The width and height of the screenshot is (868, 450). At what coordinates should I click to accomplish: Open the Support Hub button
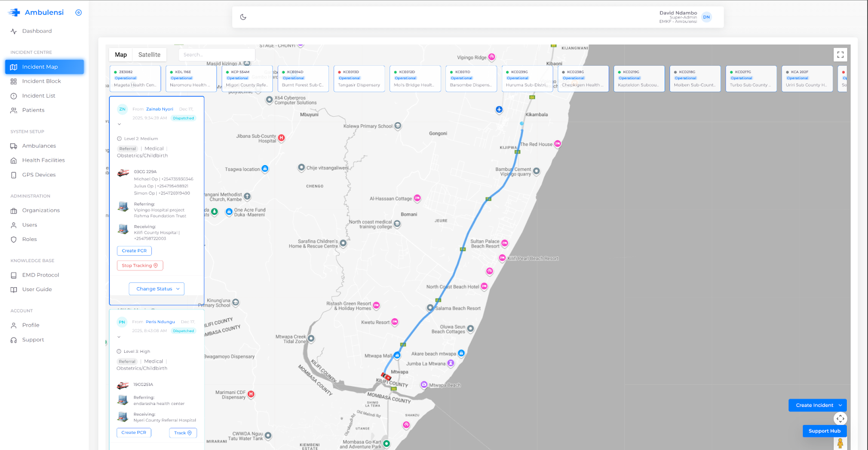(x=824, y=431)
